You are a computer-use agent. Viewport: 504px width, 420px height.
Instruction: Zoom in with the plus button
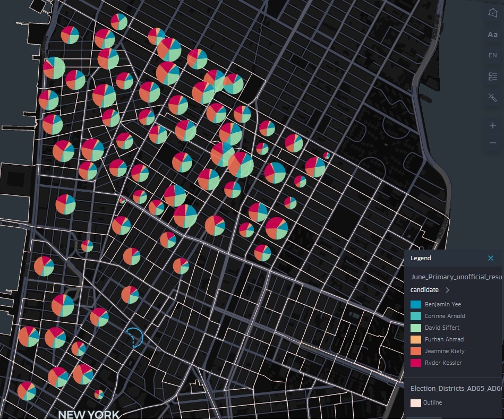point(492,125)
